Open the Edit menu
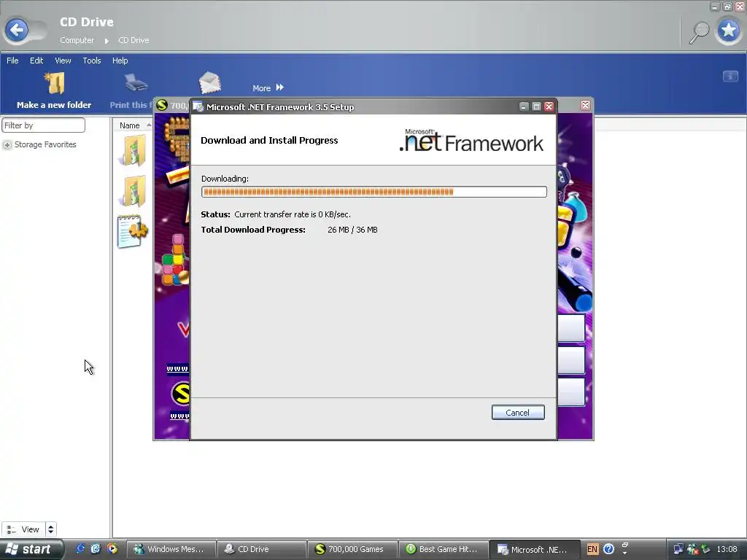Screen dimensions: 747x560 [x=36, y=61]
